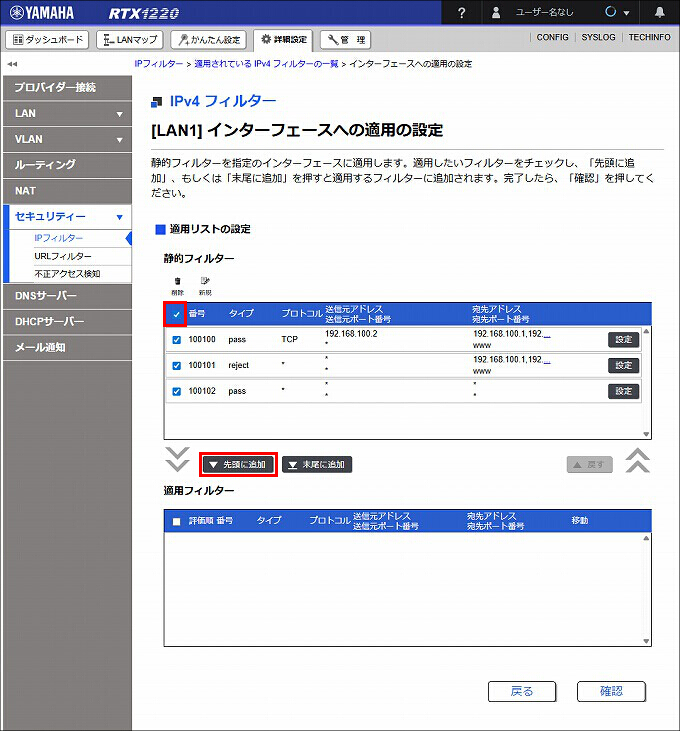
Task: Open DHCPサーバー in sidebar
Action: click(x=67, y=322)
